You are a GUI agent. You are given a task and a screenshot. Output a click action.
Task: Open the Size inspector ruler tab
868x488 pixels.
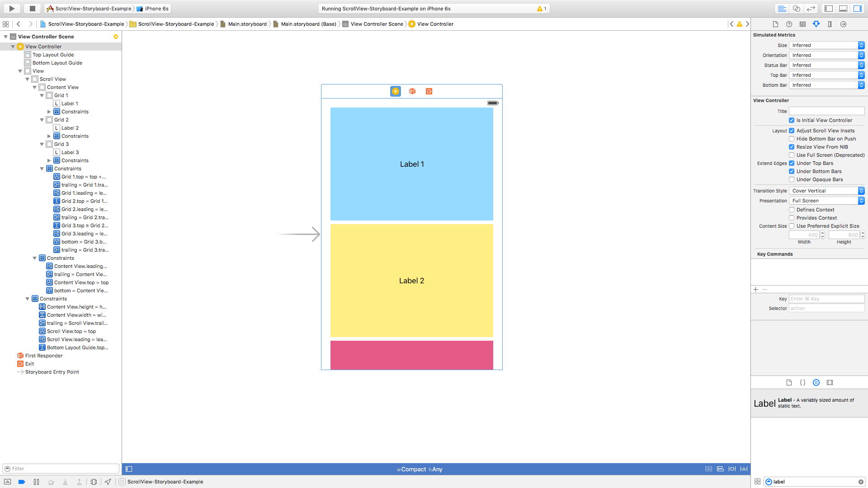pyautogui.click(x=830, y=24)
